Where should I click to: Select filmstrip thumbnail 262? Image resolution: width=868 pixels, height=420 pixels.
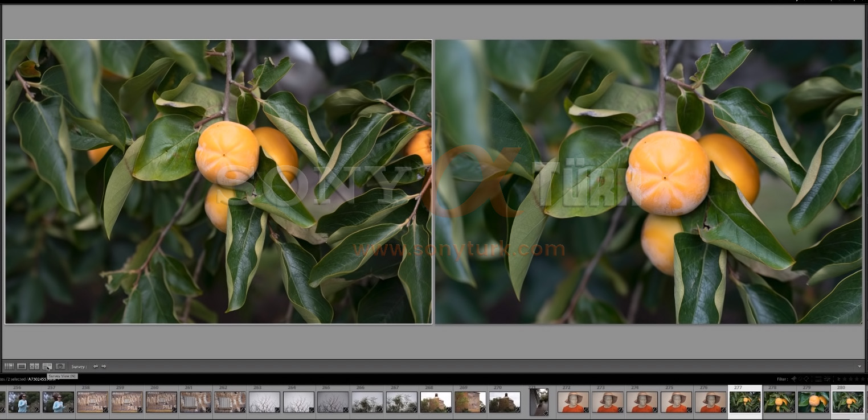[x=230, y=402]
